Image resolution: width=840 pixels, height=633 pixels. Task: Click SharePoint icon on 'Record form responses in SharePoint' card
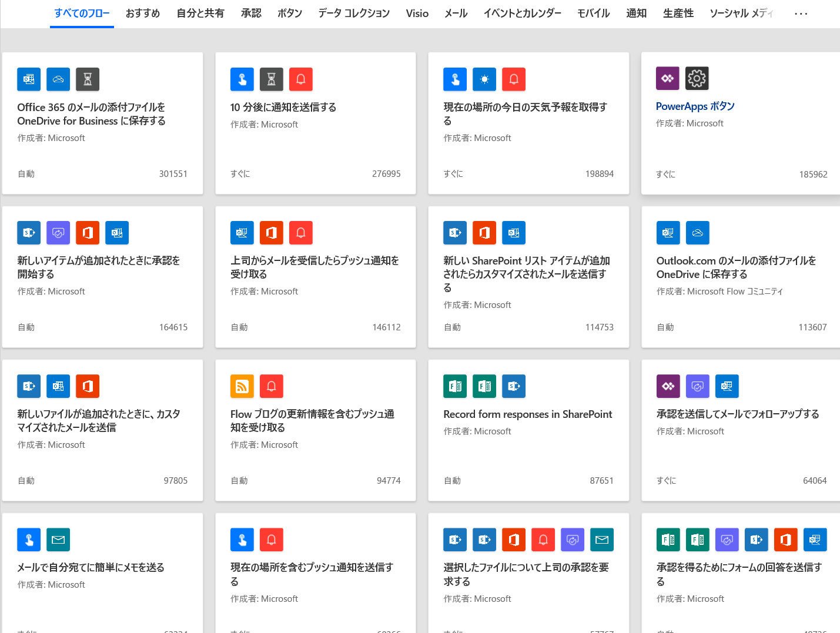coord(514,386)
